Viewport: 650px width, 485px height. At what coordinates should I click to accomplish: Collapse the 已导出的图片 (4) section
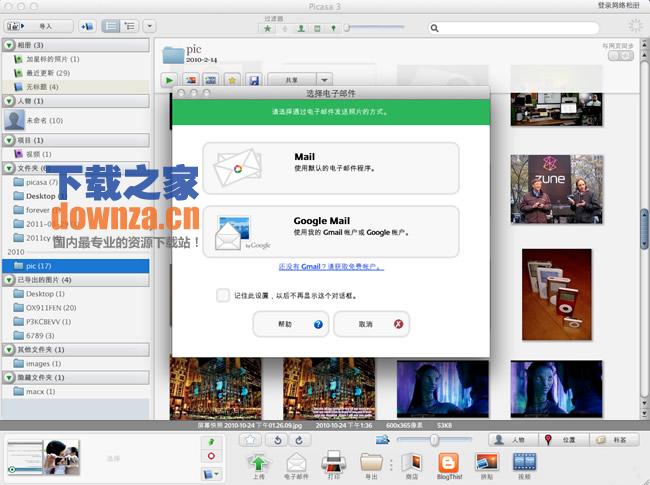(9, 280)
